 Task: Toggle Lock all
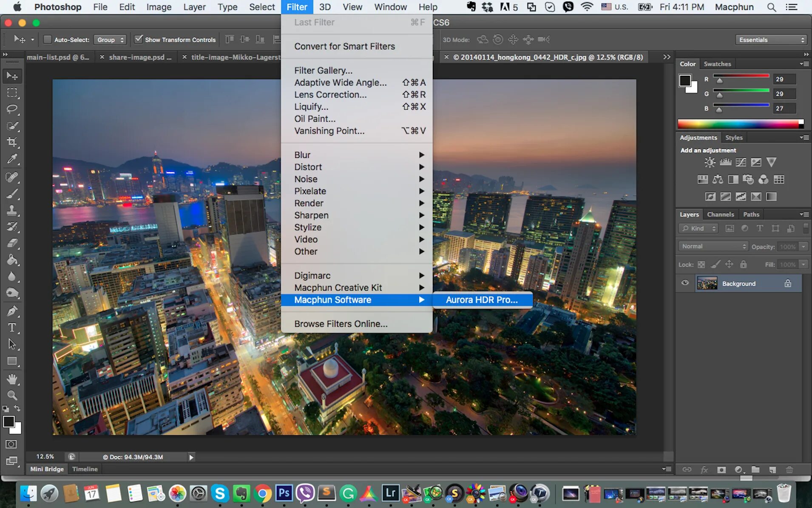[x=743, y=265]
